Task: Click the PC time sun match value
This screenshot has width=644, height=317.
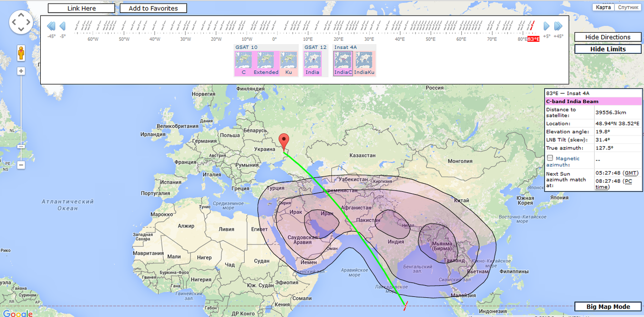Action: (614, 184)
